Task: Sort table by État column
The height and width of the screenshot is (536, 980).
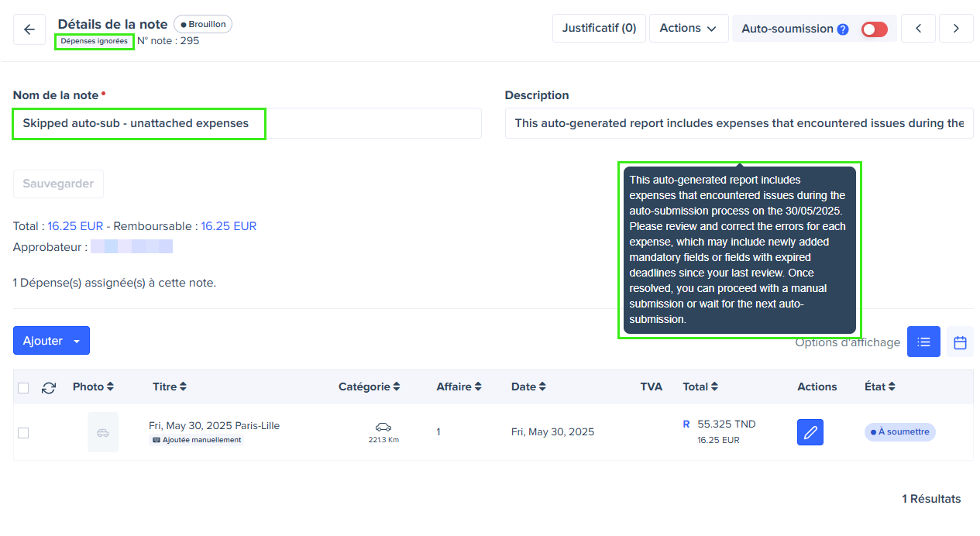Action: pos(880,387)
